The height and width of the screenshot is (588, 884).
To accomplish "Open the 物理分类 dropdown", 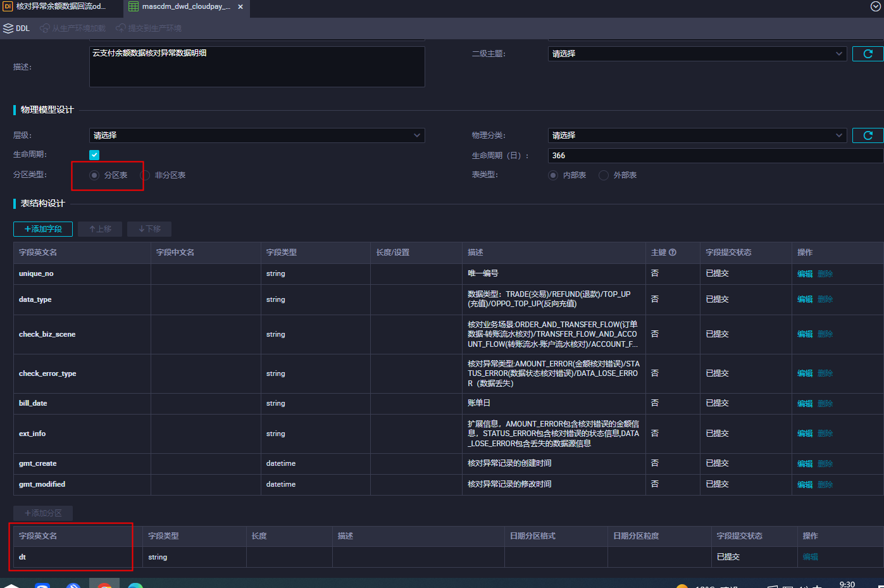I will (697, 135).
